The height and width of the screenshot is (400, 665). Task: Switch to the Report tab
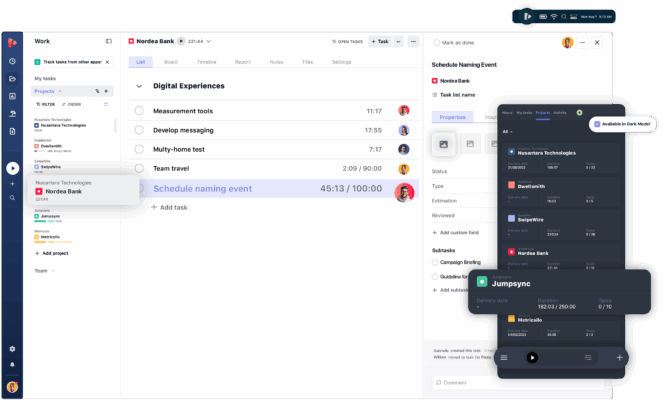tap(243, 62)
